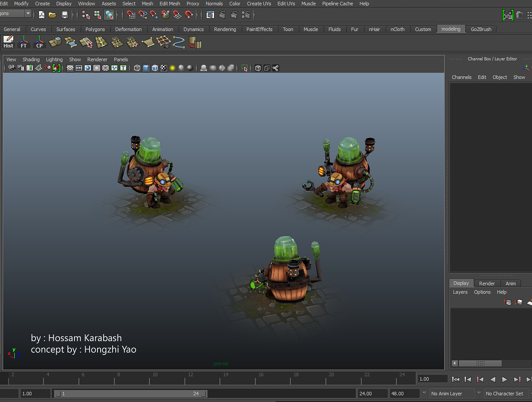This screenshot has width=532, height=402.
Task: Step forward one key
Action: [517, 379]
